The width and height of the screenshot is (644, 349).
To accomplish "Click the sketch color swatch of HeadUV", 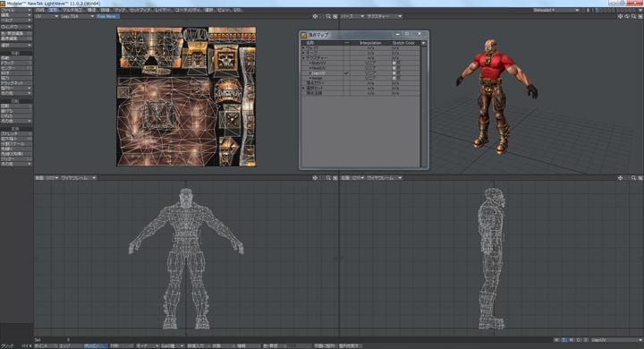I will (x=394, y=68).
